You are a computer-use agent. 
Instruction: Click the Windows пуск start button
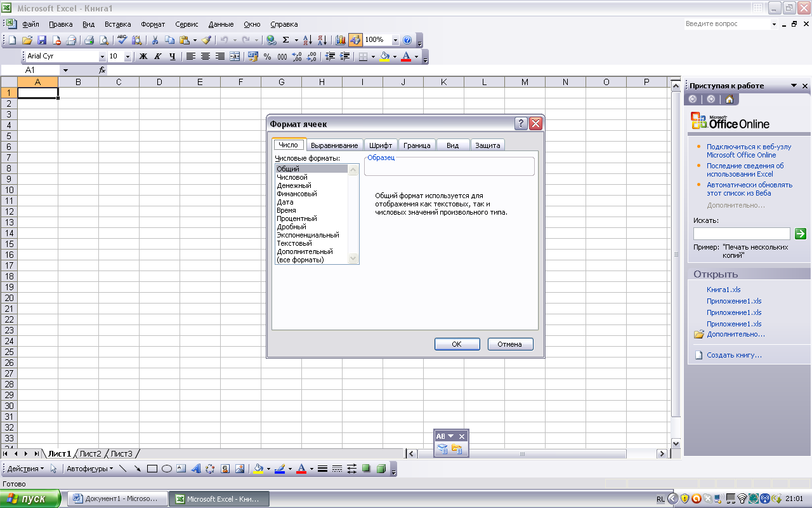30,498
